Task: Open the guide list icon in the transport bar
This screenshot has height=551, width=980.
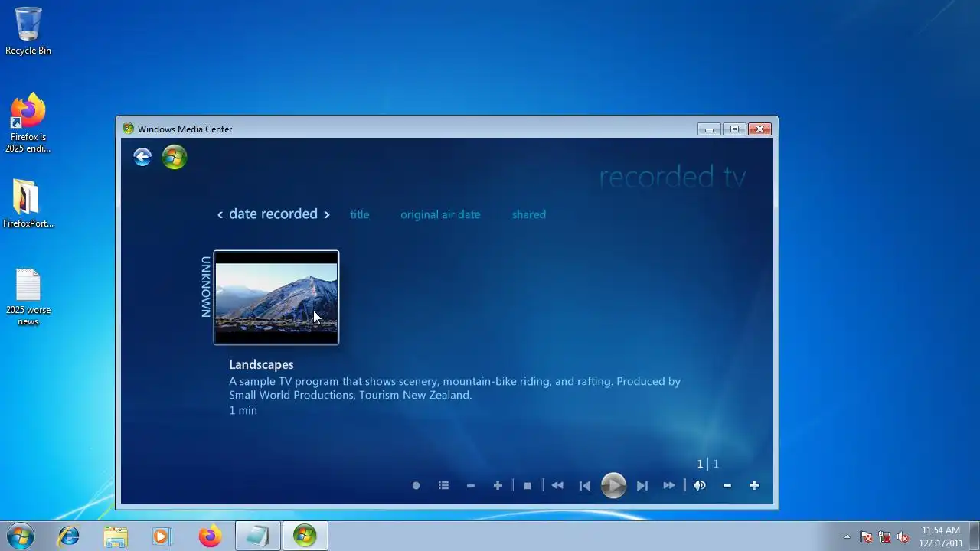Action: click(443, 485)
